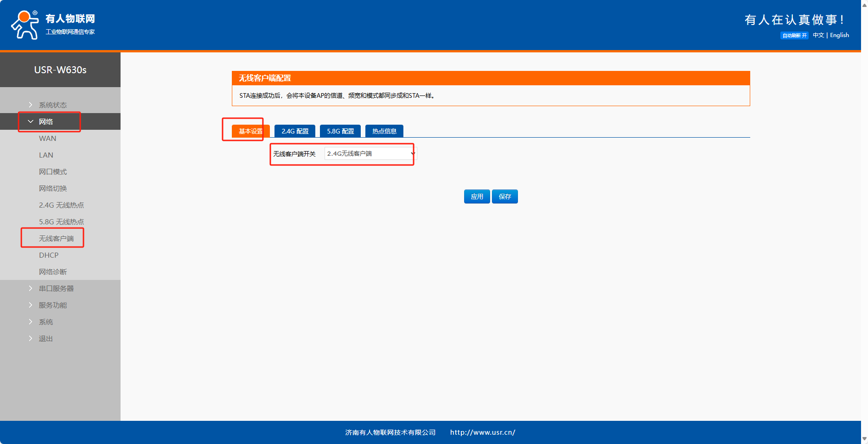
Task: Switch language to 中文
Action: point(818,35)
